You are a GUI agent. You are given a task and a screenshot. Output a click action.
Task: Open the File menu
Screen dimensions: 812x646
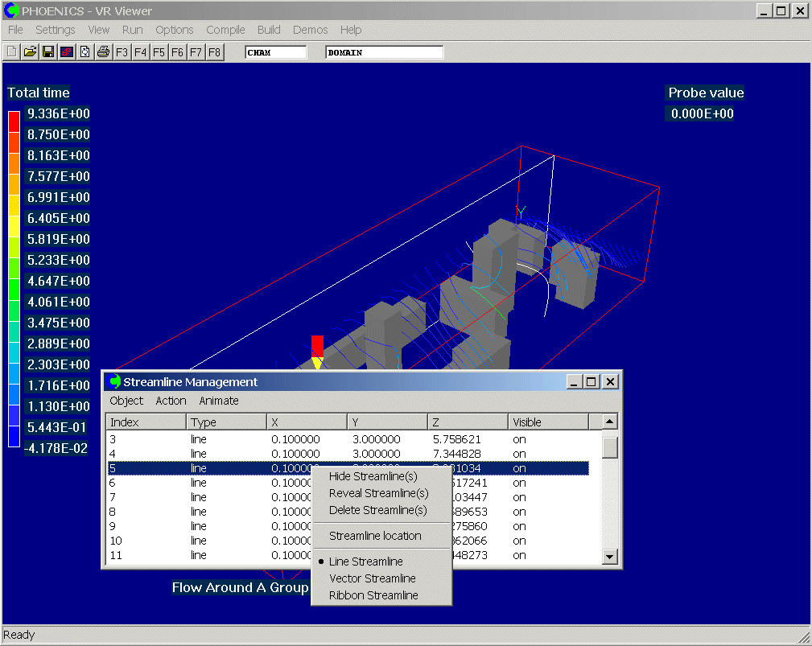tap(15, 30)
